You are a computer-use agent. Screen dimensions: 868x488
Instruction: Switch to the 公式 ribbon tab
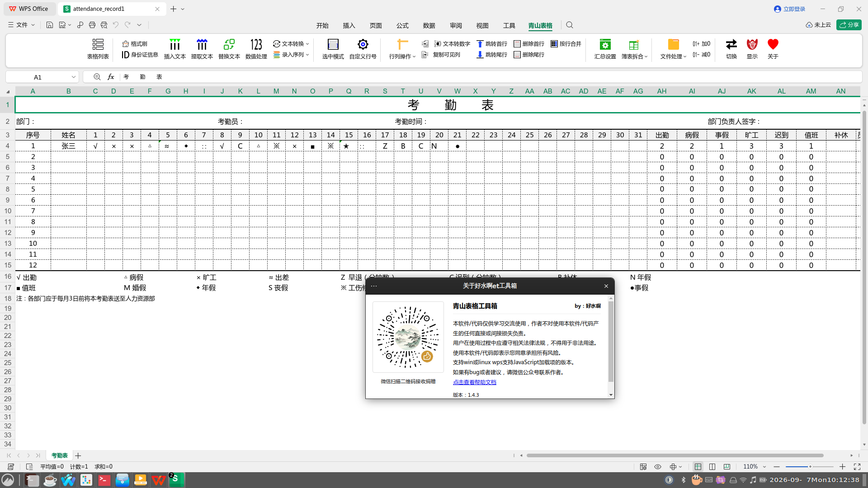pyautogui.click(x=402, y=25)
